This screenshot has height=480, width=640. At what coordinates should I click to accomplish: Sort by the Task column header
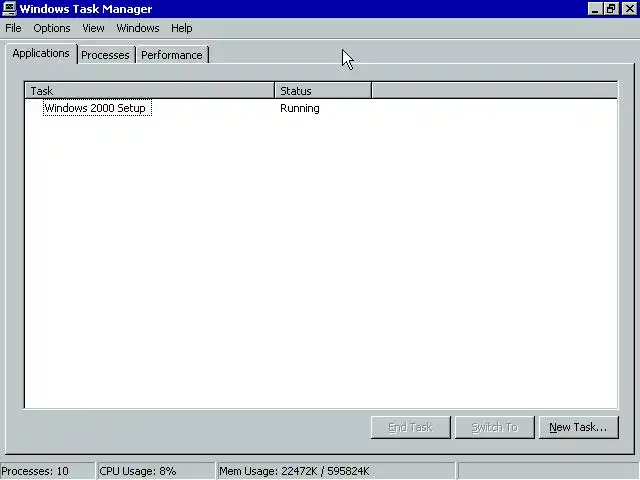coord(150,91)
